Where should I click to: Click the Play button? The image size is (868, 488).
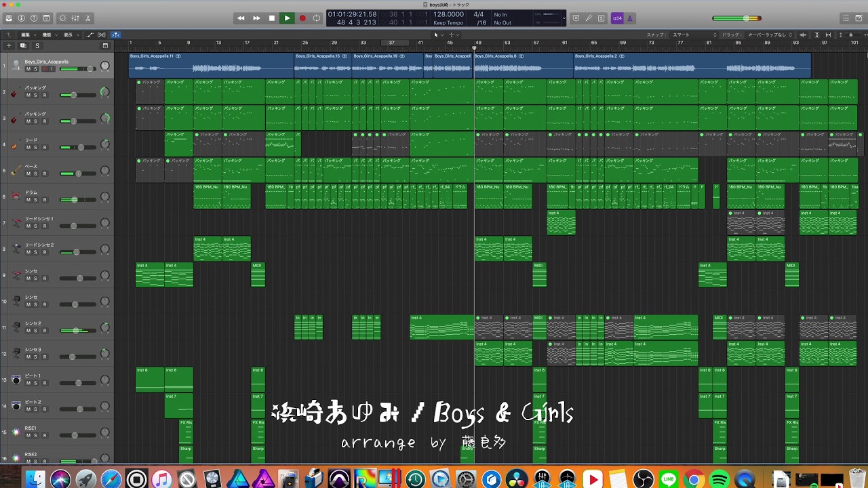pyautogui.click(x=287, y=18)
